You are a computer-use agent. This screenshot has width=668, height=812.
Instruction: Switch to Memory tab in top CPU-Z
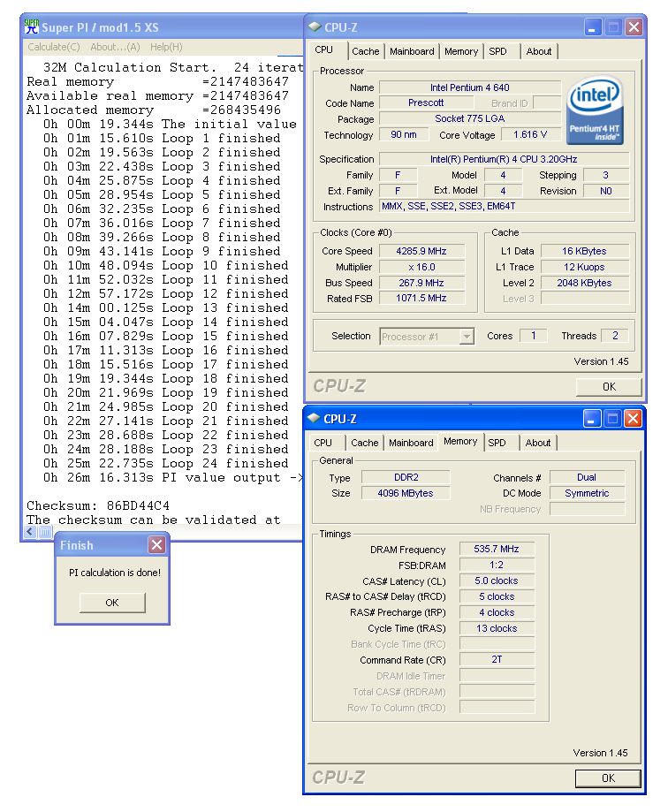(x=461, y=51)
